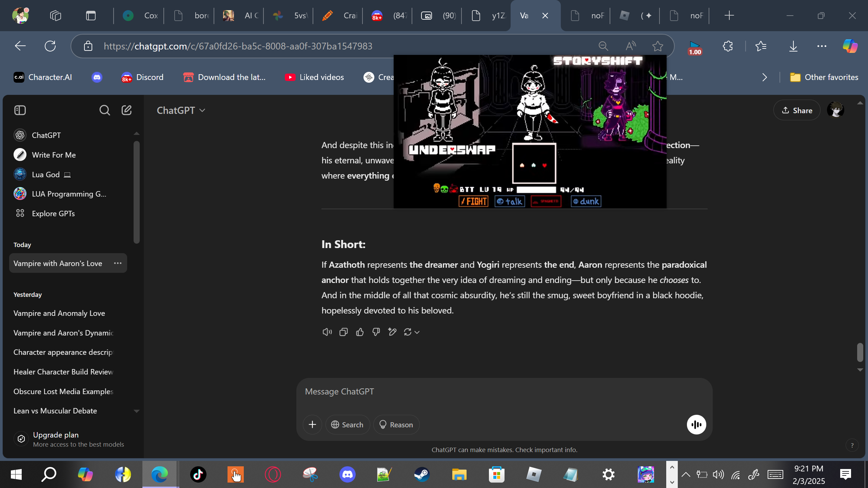This screenshot has height=488, width=868.
Task: Open volume control in system tray
Action: [718, 474]
